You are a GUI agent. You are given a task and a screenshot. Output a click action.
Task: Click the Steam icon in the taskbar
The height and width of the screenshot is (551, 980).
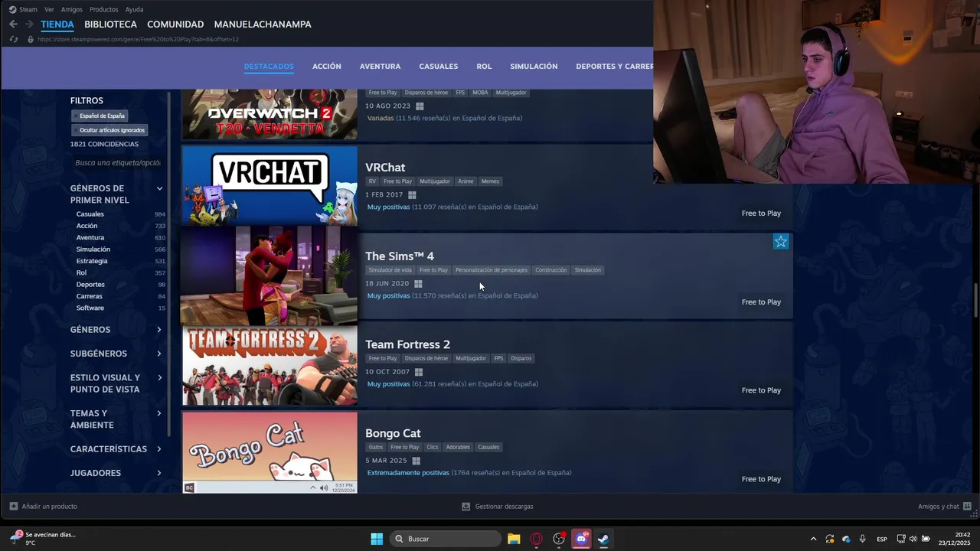point(603,539)
